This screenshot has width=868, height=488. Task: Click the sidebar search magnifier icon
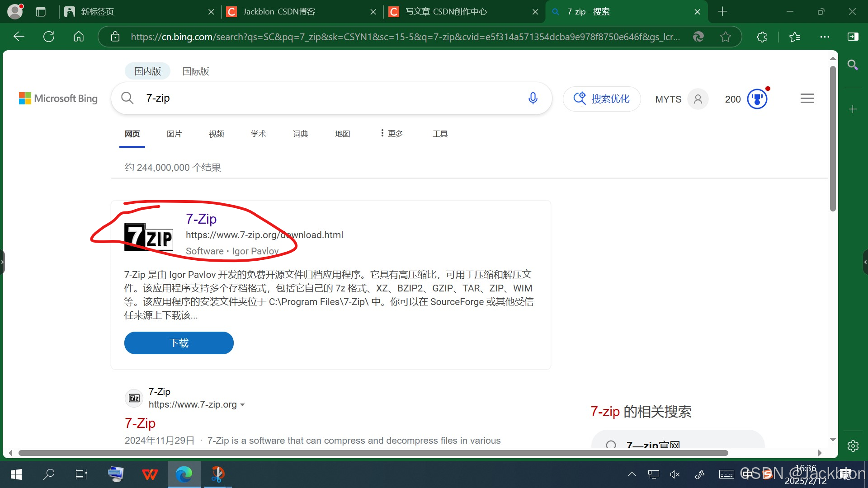(x=853, y=65)
